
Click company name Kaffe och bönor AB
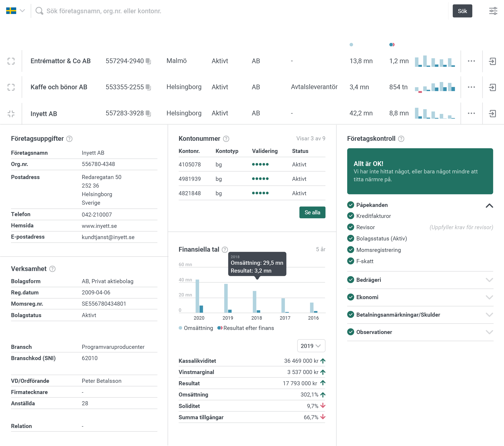coord(59,87)
